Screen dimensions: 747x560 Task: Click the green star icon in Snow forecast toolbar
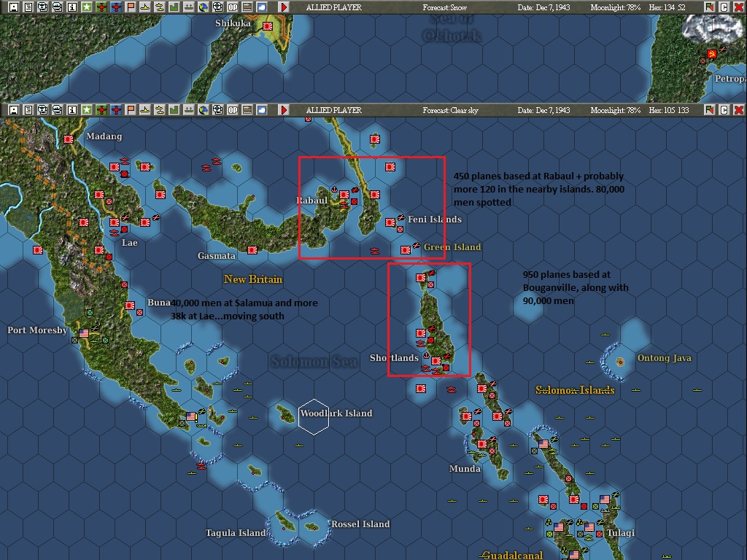point(87,7)
